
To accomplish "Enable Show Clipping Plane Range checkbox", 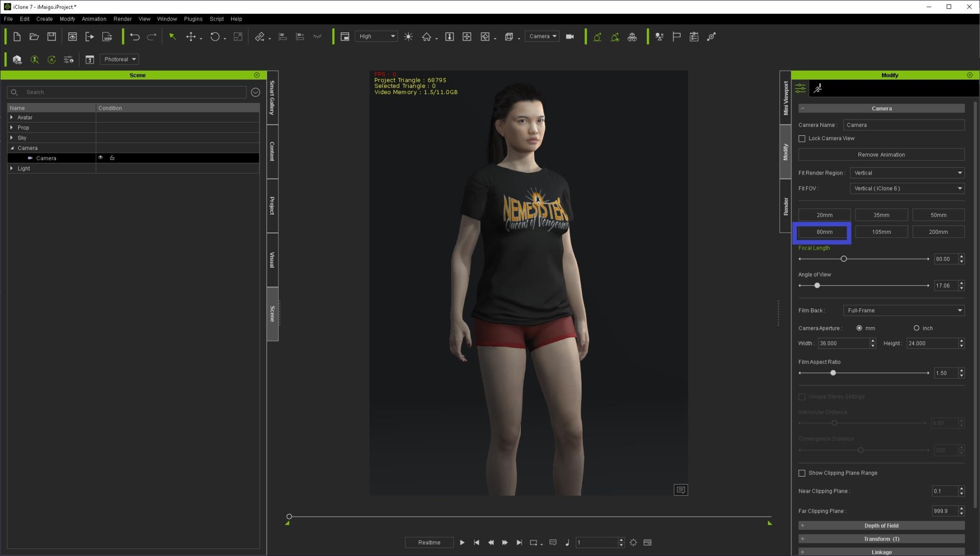I will click(x=802, y=473).
